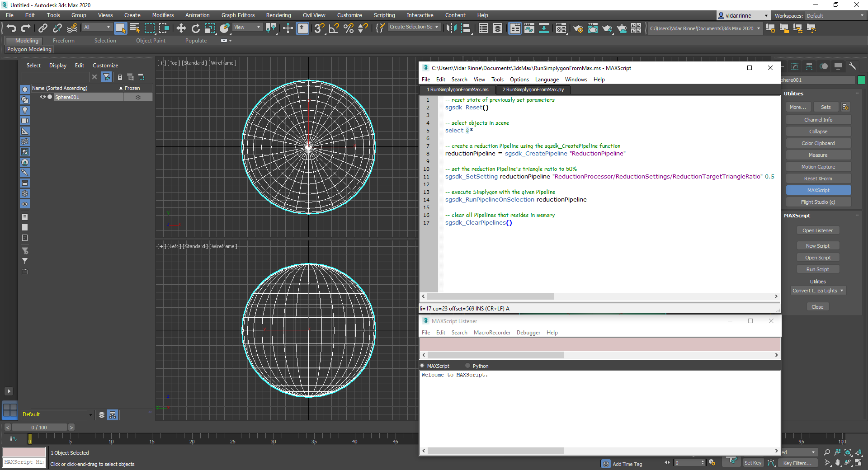Viewport: 868px width, 470px height.
Task: Hide Sphere001 with its eye toggle
Action: click(x=42, y=97)
